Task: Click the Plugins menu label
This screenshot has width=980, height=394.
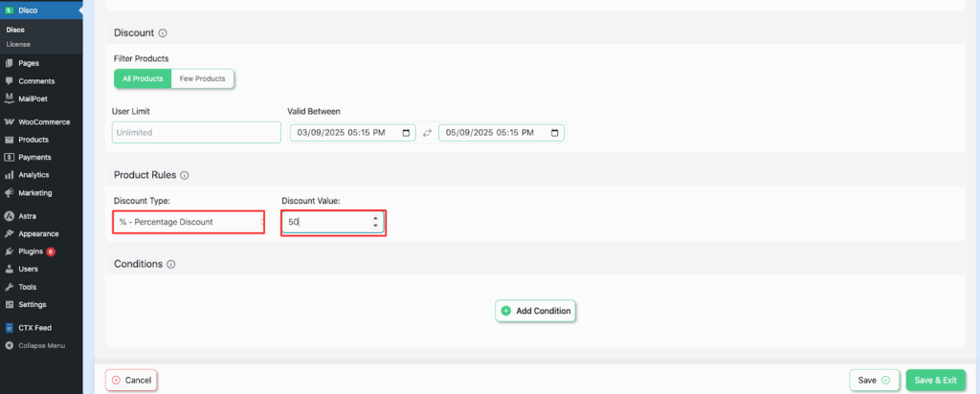Action: pos(31,252)
